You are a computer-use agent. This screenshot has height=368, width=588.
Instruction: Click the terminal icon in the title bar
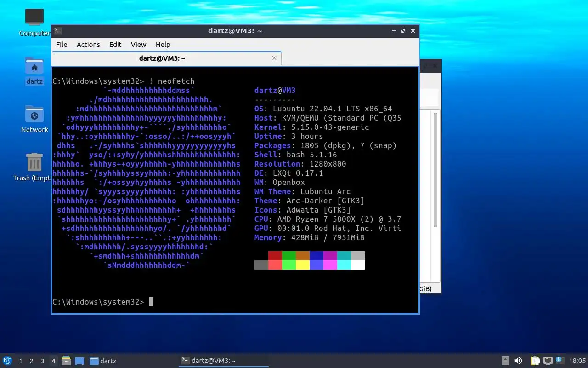58,31
